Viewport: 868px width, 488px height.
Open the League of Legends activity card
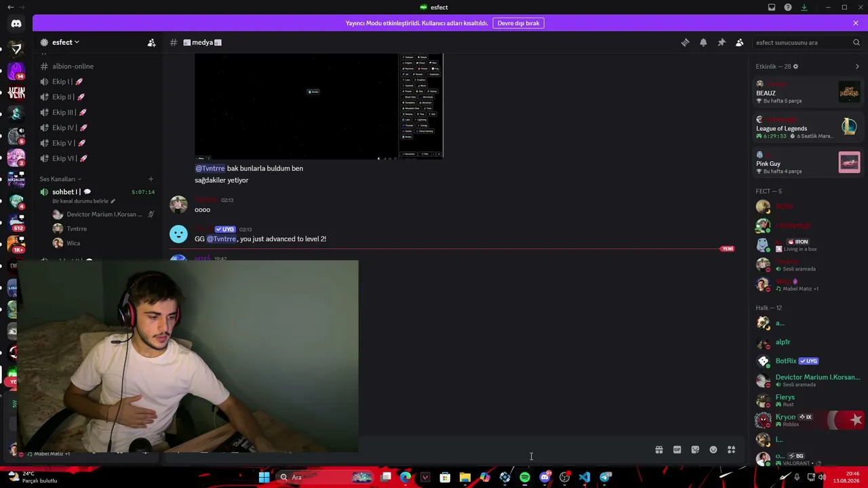tap(808, 127)
